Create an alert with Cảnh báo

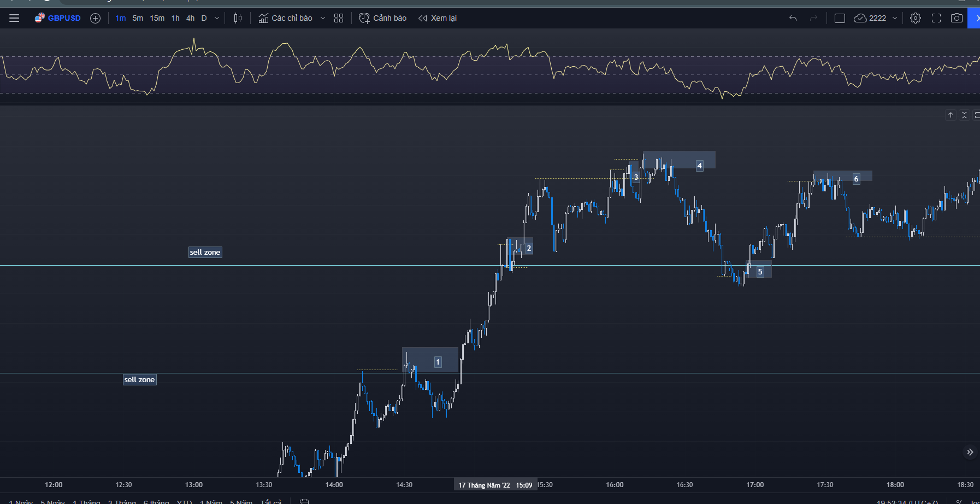pyautogui.click(x=382, y=18)
